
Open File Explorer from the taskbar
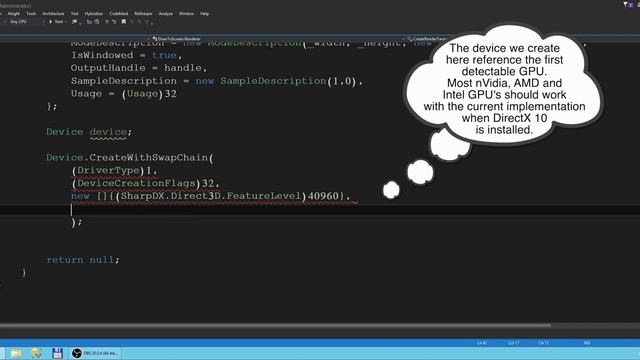pos(16,353)
